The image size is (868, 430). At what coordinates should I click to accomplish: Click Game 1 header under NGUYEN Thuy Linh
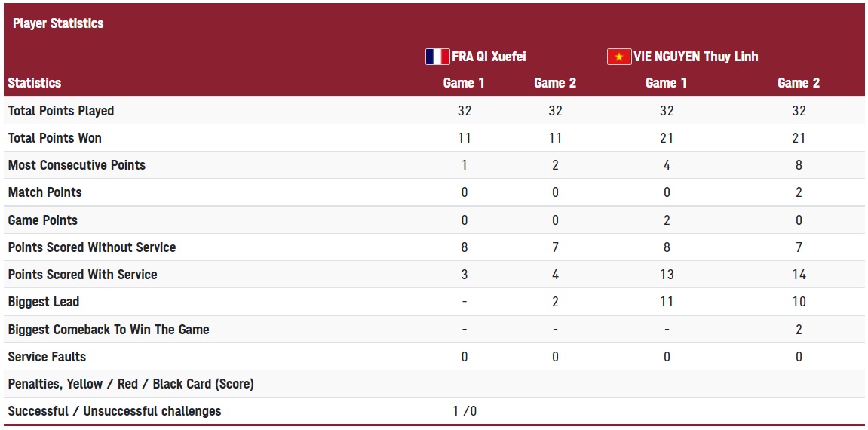click(667, 83)
